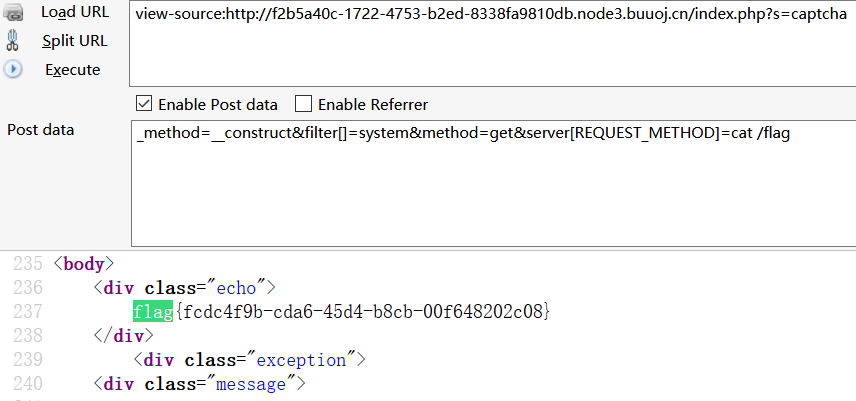This screenshot has height=401, width=856.
Task: Click the div class="echo" source line
Action: [x=184, y=288]
